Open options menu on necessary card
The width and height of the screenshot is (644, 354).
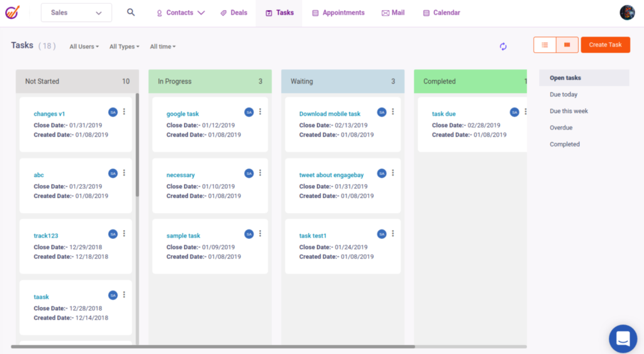pyautogui.click(x=260, y=173)
